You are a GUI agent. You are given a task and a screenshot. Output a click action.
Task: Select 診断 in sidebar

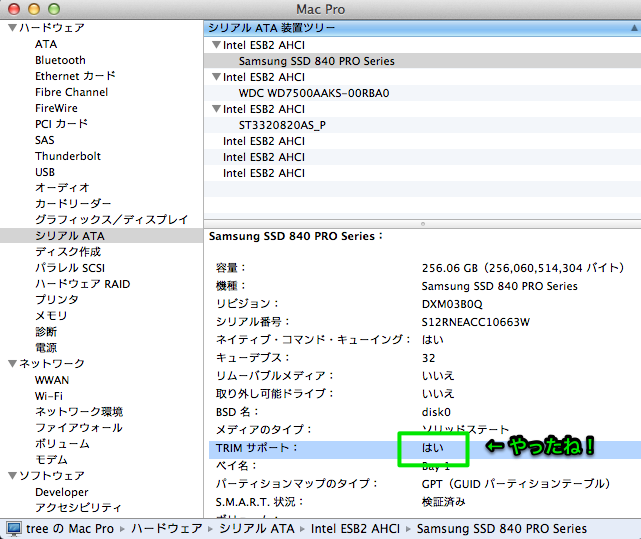(x=46, y=332)
